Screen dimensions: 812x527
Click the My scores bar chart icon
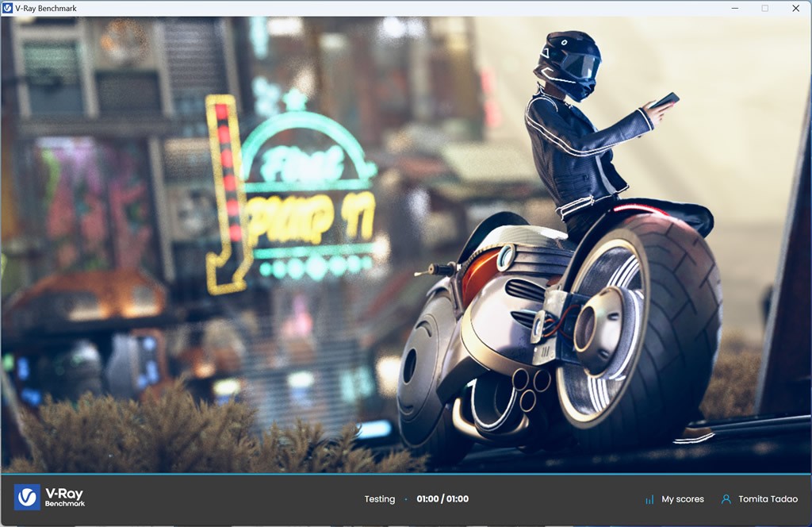[x=649, y=499]
